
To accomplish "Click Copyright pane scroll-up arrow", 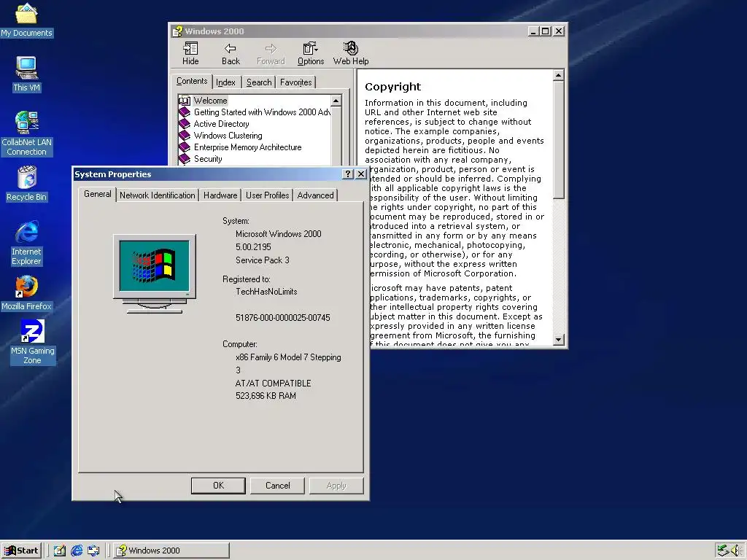I will [x=559, y=75].
